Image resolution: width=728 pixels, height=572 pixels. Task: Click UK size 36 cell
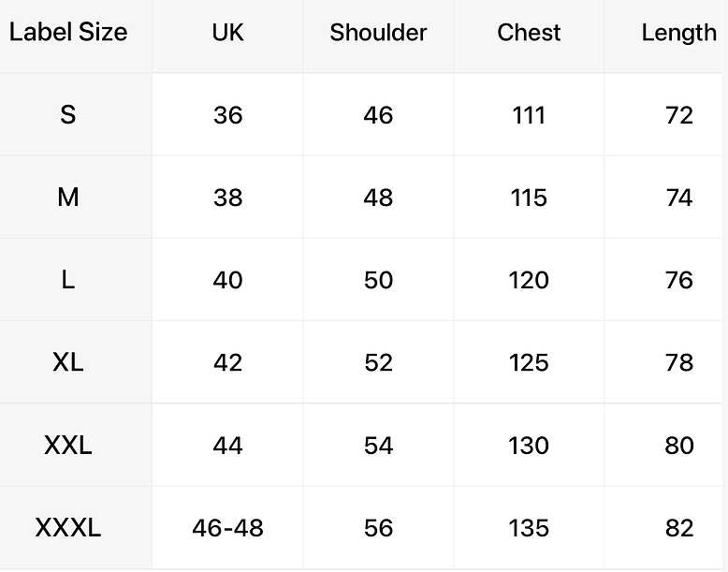click(x=227, y=114)
